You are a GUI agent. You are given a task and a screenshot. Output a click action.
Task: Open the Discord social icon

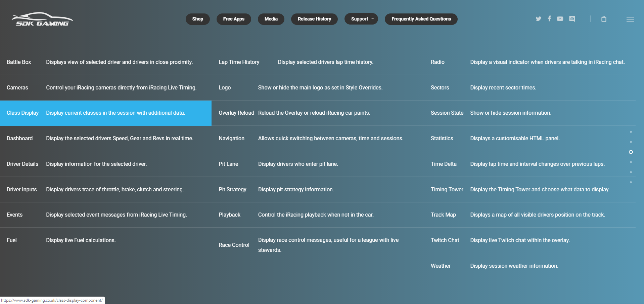tap(572, 19)
